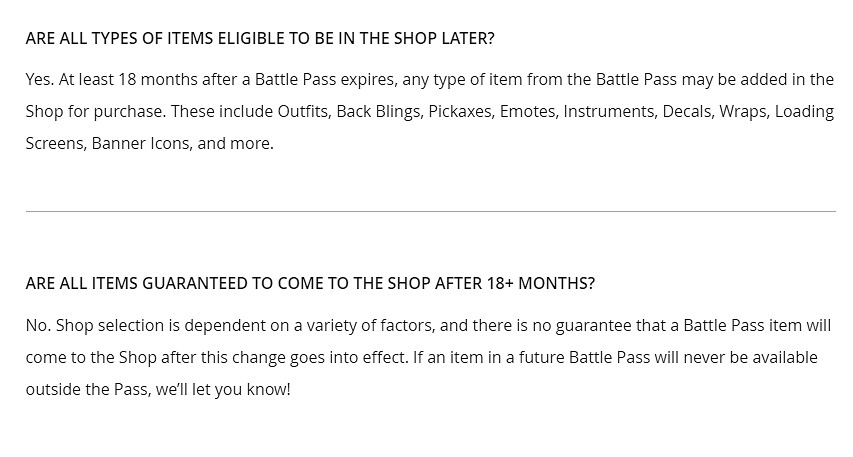
Task: Click the horizontal divider between the two questions
Action: (430, 211)
